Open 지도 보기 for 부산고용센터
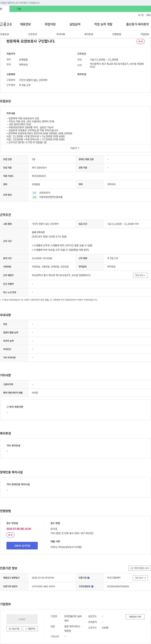 [140, 578]
